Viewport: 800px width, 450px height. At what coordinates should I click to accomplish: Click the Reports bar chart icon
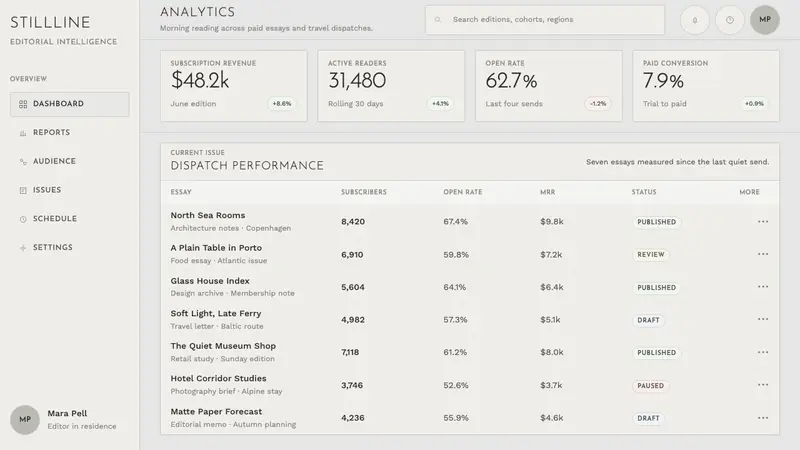(23, 133)
